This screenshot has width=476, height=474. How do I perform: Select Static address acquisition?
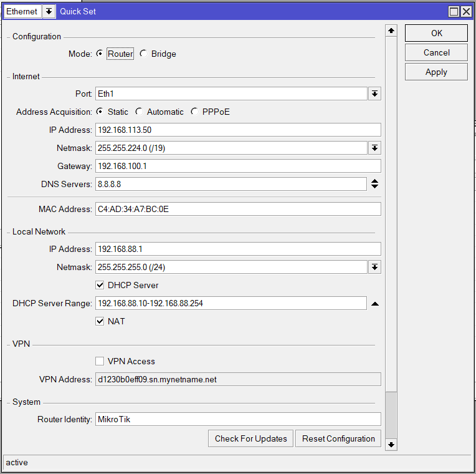[100, 112]
